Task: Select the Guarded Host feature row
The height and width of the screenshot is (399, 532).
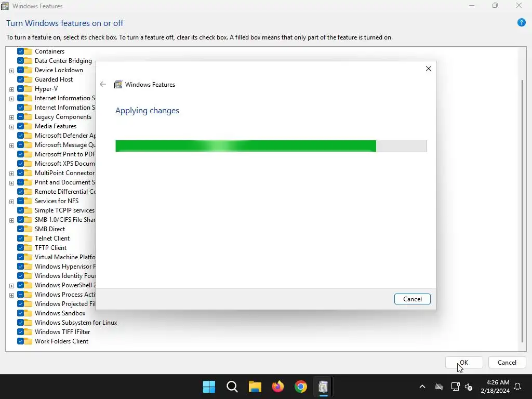Action: point(46,79)
